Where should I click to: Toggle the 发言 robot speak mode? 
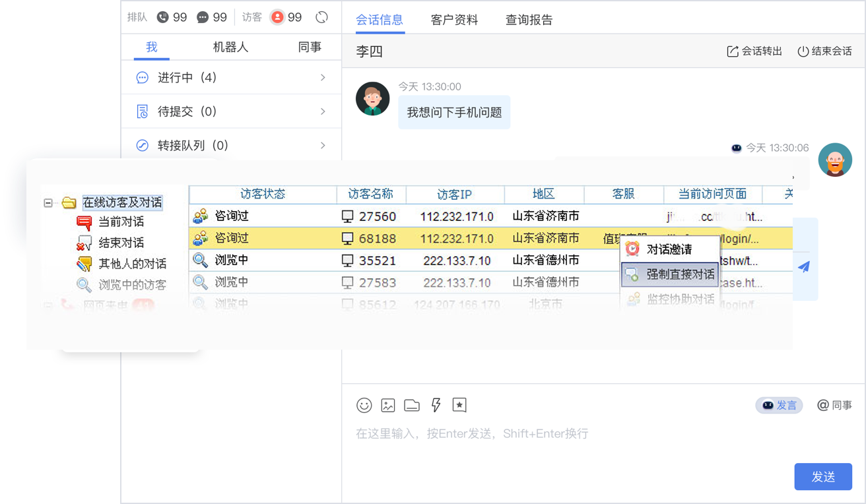pos(779,405)
